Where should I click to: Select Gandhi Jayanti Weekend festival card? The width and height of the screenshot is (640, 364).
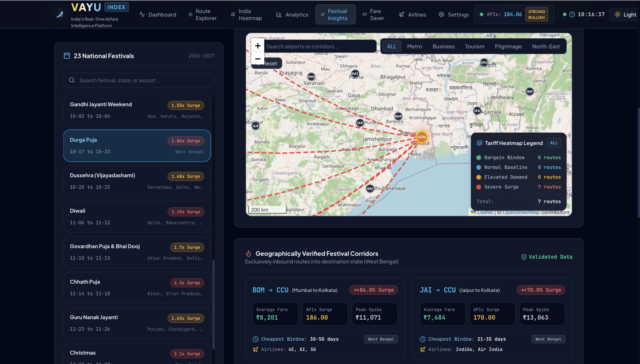point(137,110)
